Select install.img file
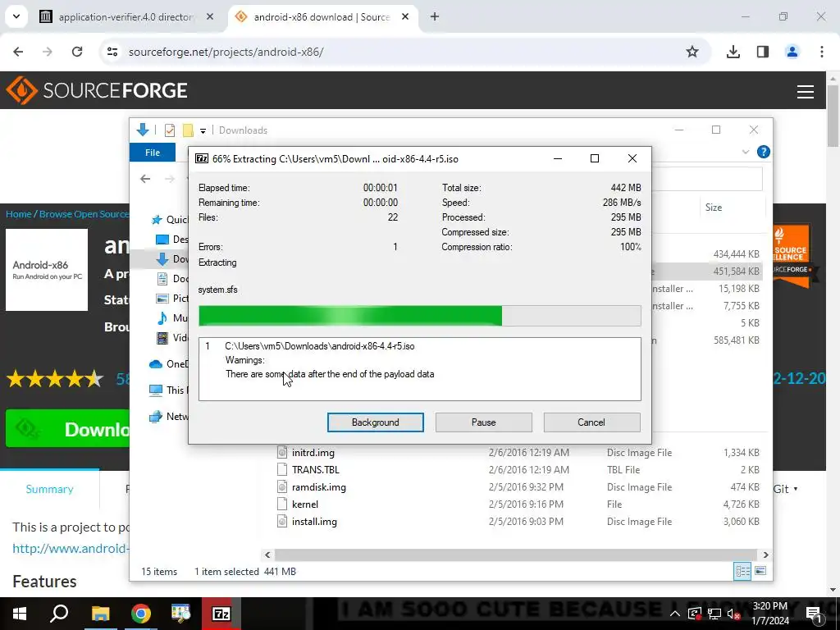This screenshot has width=840, height=630. point(314,521)
